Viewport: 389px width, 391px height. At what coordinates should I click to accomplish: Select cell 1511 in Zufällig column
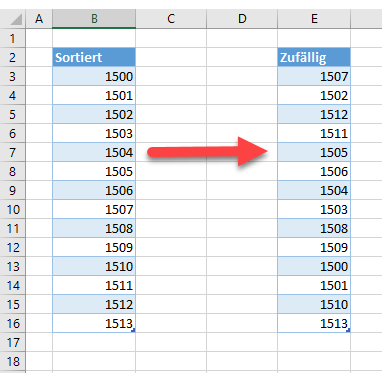314,133
